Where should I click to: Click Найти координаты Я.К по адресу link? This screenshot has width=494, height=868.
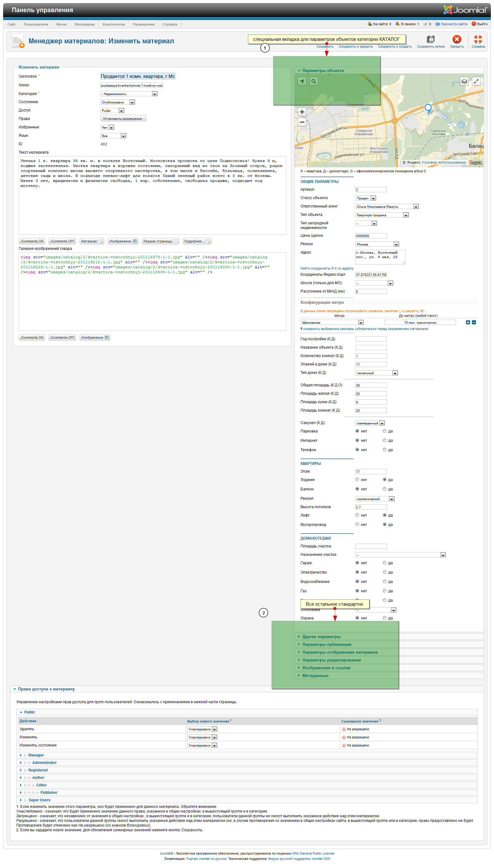pos(327,269)
